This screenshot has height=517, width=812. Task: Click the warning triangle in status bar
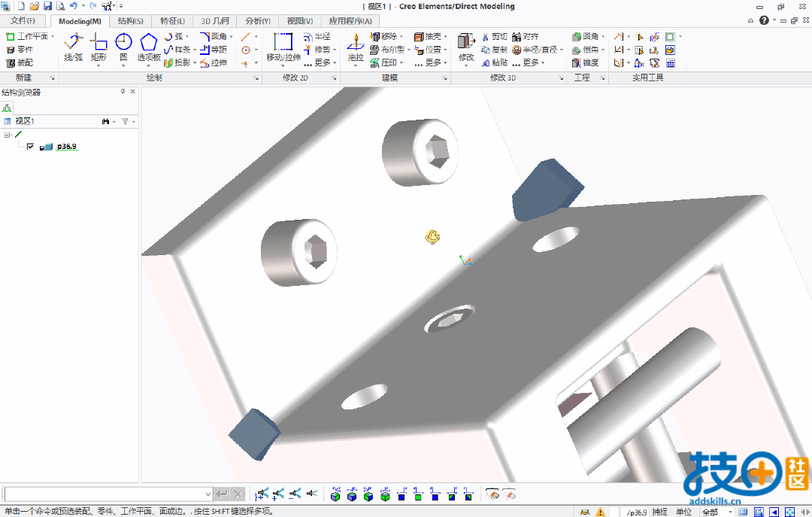pos(600,512)
